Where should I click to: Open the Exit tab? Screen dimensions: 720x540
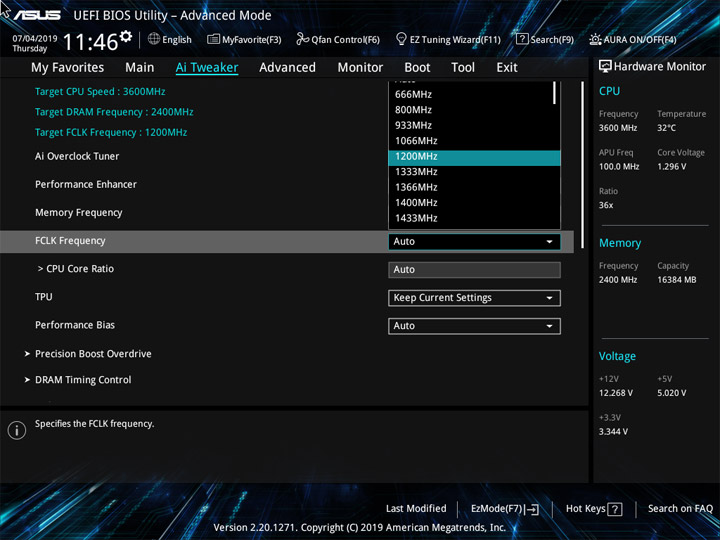[x=507, y=68]
